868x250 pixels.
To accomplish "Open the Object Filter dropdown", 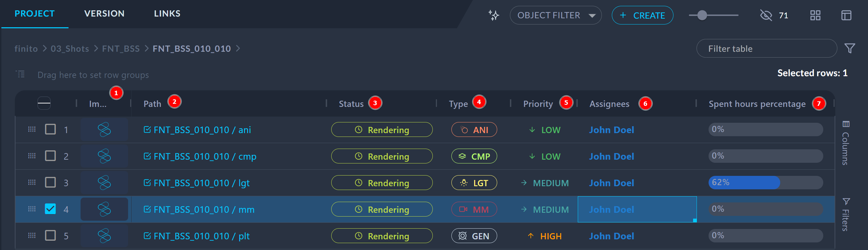I will (x=555, y=15).
